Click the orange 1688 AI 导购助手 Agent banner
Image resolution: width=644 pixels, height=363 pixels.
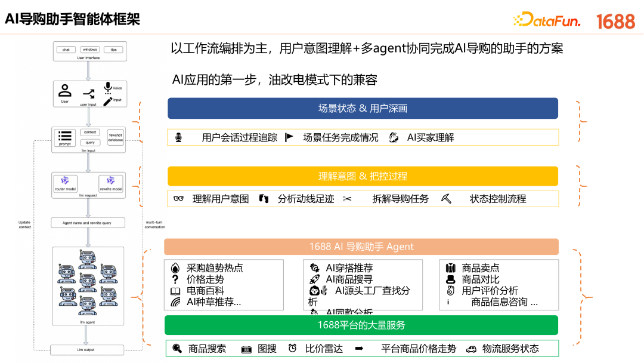click(x=361, y=247)
